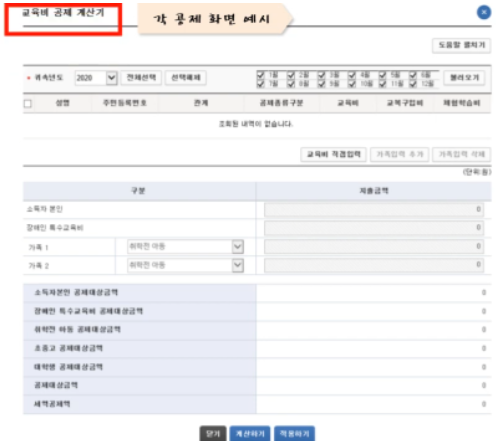Click the 체험학습비 column header

coord(462,103)
